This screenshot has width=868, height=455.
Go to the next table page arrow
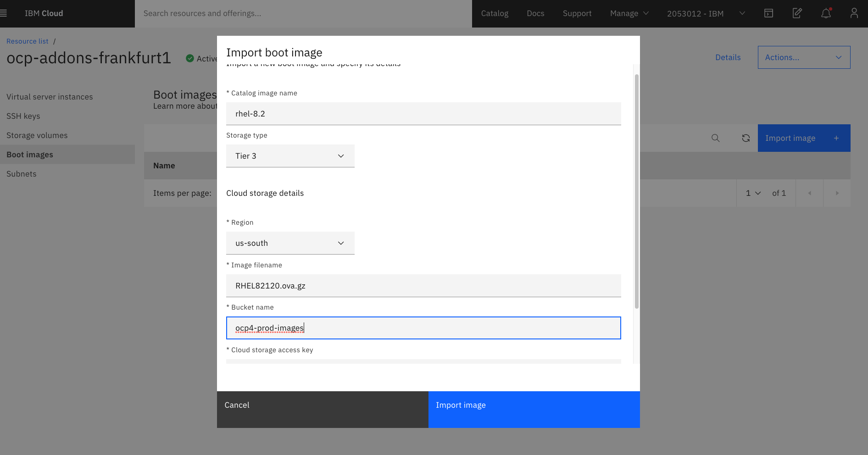[837, 193]
